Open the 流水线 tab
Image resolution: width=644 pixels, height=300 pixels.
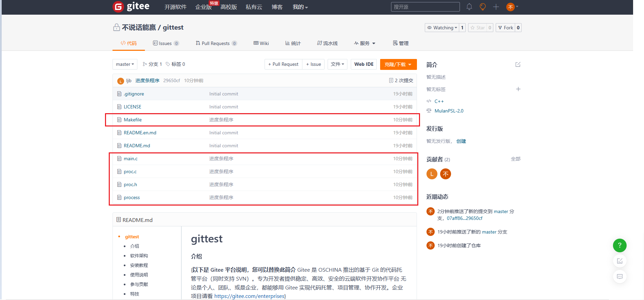click(327, 43)
